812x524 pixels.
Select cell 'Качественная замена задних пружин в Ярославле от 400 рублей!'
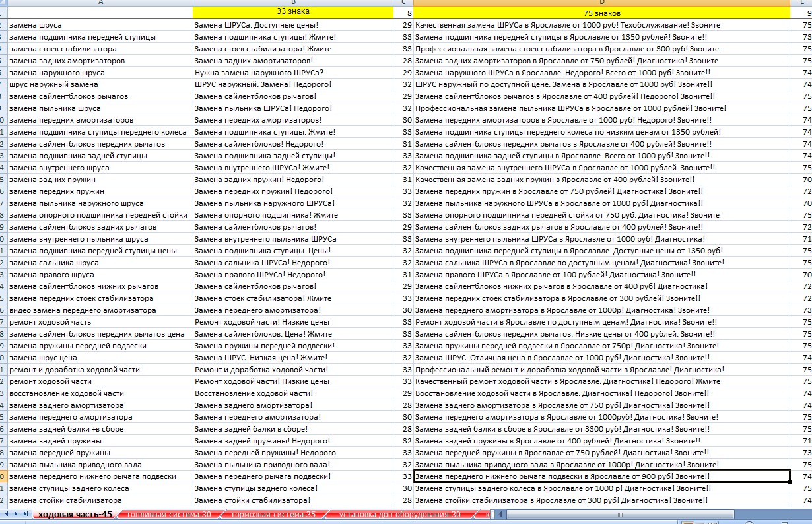(601, 180)
